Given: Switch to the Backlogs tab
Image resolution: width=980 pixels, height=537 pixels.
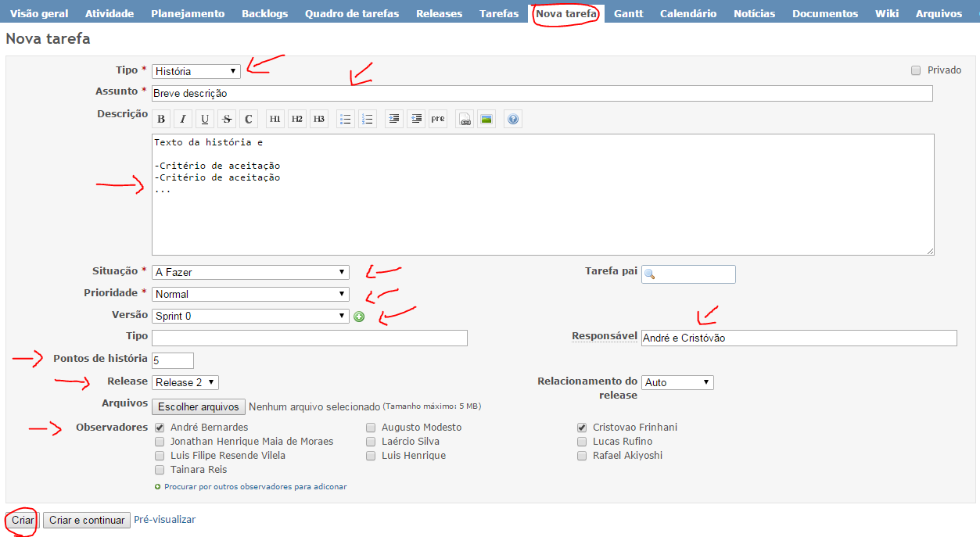Looking at the screenshot, I should click(x=264, y=13).
